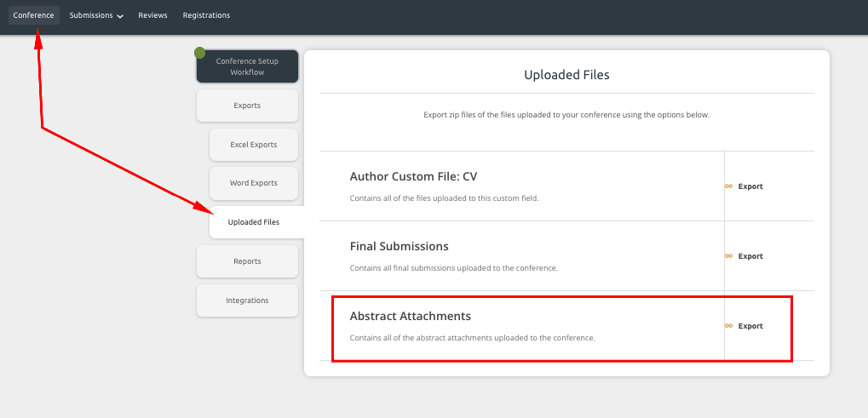Viewport: 868px width, 418px height.
Task: Open the Conference menu in top bar
Action: click(x=33, y=15)
